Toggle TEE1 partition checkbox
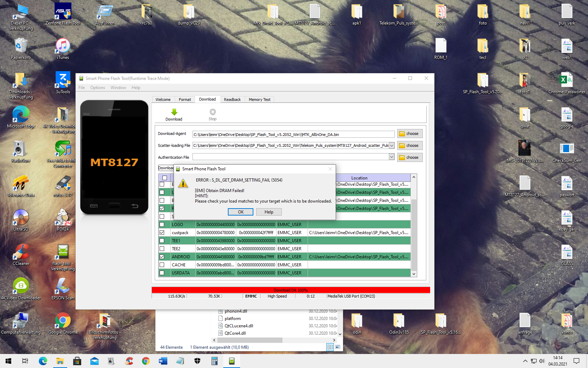588x368 pixels. pos(162,240)
